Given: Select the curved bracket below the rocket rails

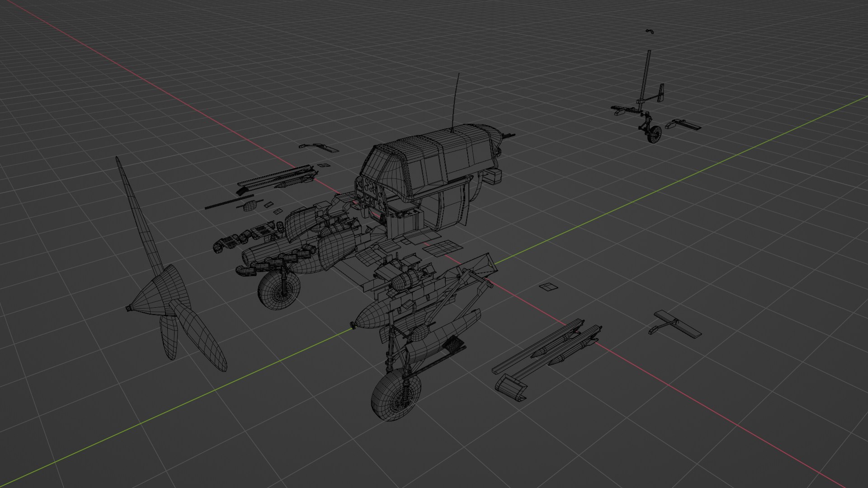Looking at the screenshot, I should 511,387.
